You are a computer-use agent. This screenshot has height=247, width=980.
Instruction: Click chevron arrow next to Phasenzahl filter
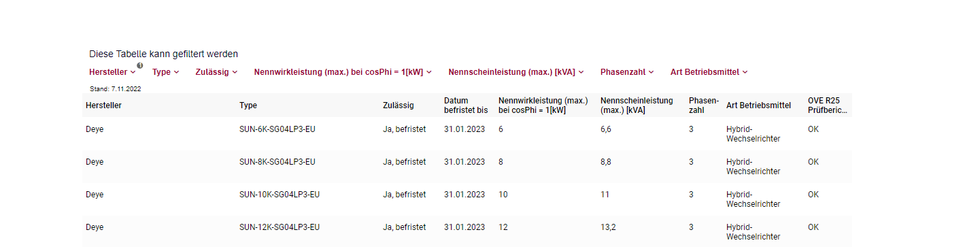tap(651, 72)
